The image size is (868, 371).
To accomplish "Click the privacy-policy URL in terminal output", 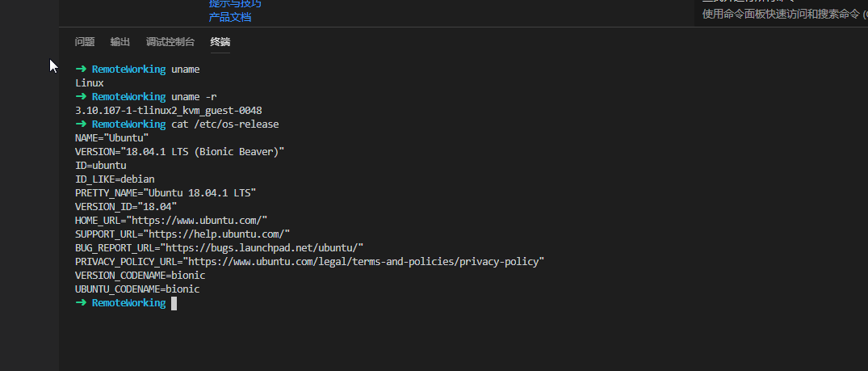I will tap(365, 261).
